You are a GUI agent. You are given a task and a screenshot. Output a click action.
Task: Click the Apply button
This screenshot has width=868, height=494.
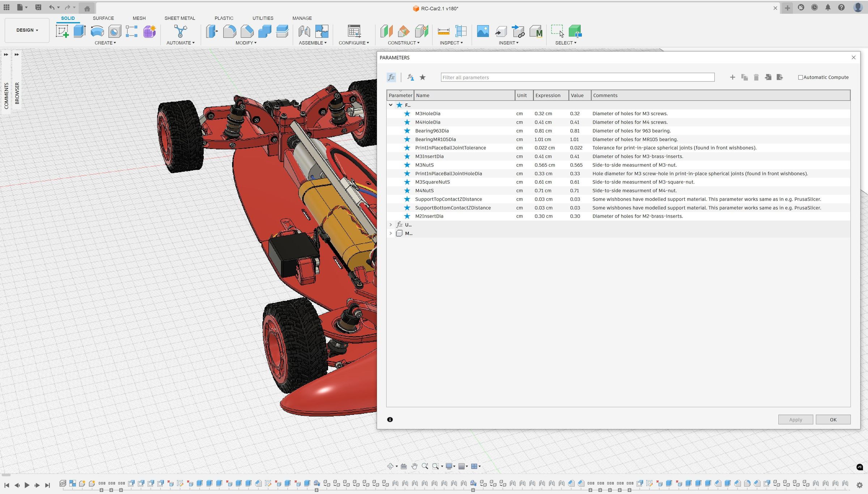pos(795,420)
